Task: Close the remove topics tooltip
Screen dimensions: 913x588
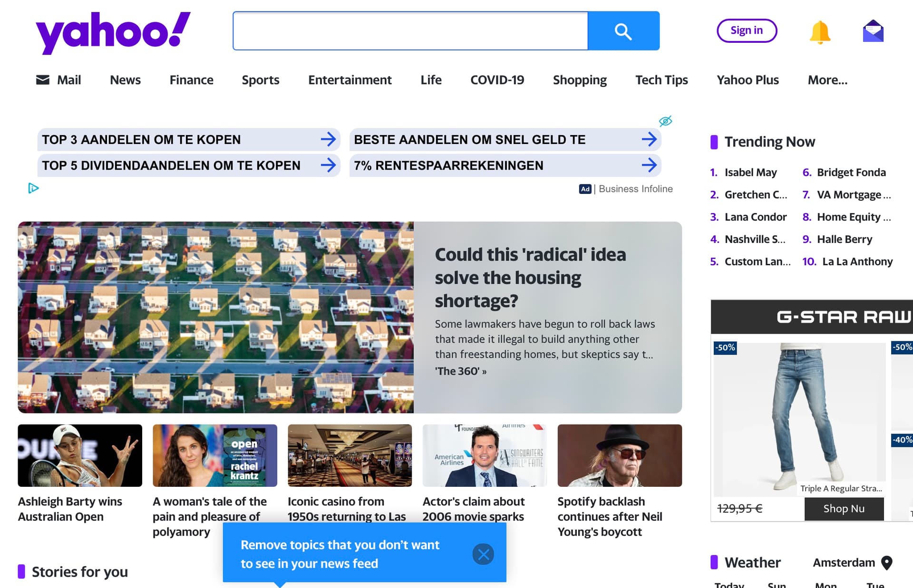Action: 483,554
